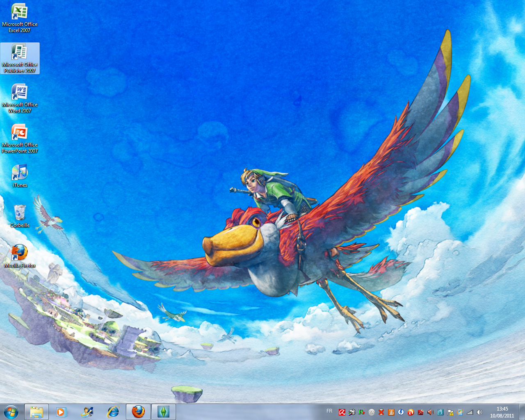Click the orange circular X tray icon
525x420 pixels.
coord(411,412)
